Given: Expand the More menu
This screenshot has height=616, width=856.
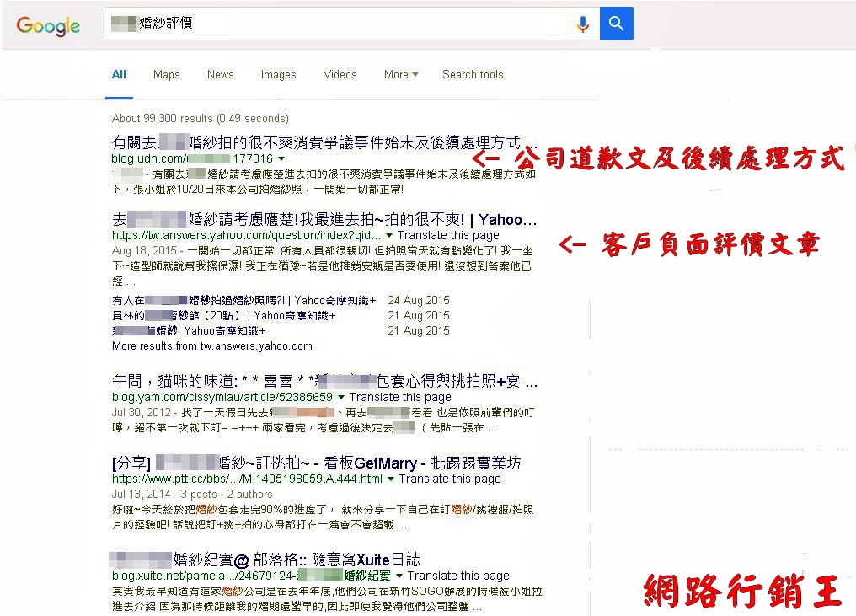Looking at the screenshot, I should [x=401, y=75].
